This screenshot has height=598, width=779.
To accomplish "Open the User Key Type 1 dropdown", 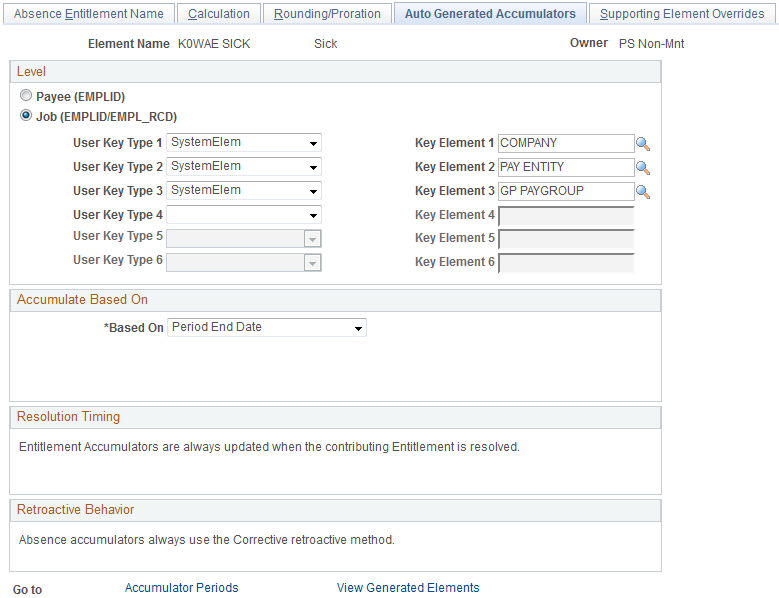I will click(x=244, y=143).
